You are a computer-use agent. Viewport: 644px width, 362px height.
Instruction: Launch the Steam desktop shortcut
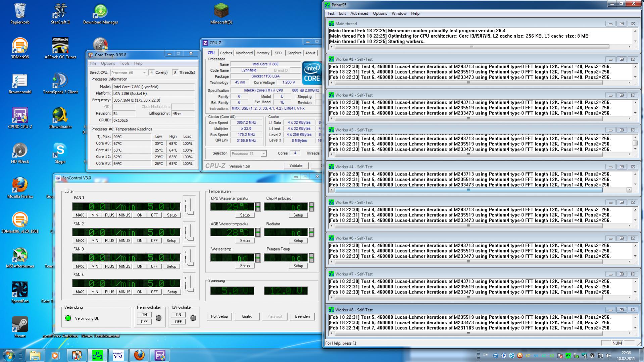pyautogui.click(x=20, y=328)
